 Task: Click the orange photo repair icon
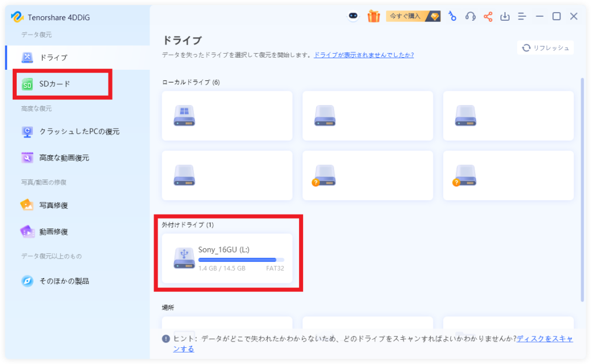click(x=27, y=205)
